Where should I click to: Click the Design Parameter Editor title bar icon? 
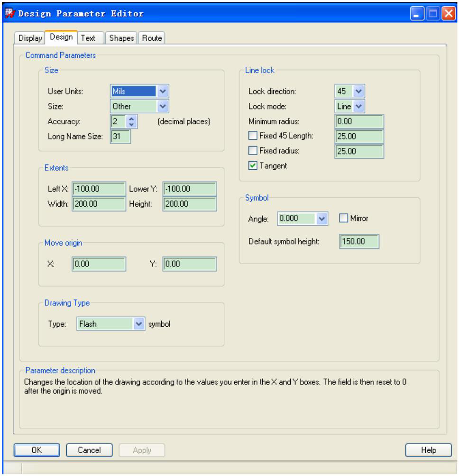[9, 13]
